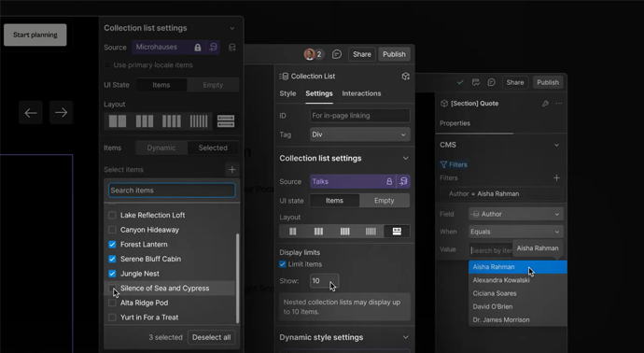Click the comment mode icon beside green checkmark
This screenshot has height=353, width=644.
[476, 82]
